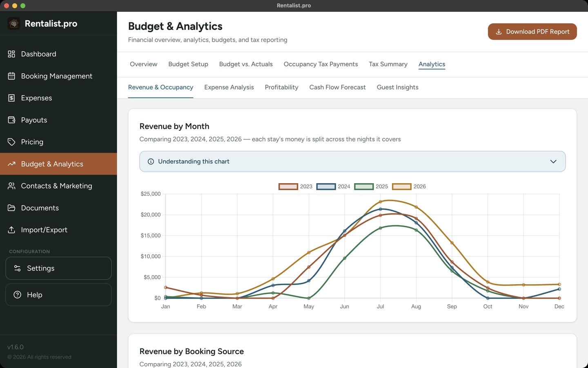Click the July 2026 peak data point
The width and height of the screenshot is (588, 368).
(380, 202)
